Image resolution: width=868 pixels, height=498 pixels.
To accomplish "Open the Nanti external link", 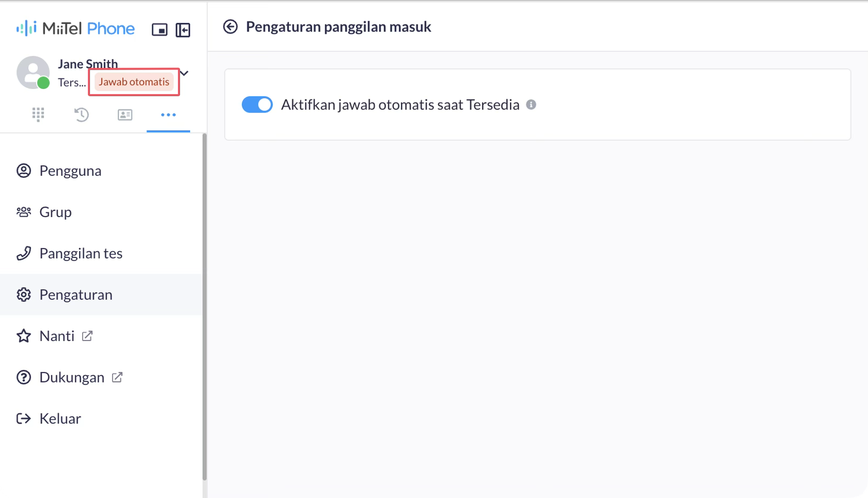I will tap(101, 336).
